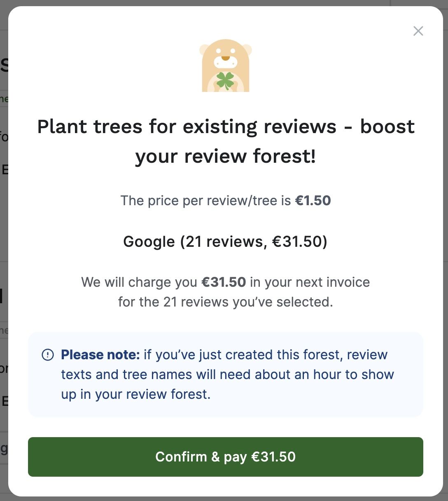Screen dimensions: 448x501
Task: Select the Google (21 reviews, €31.50) line
Action: 225,241
